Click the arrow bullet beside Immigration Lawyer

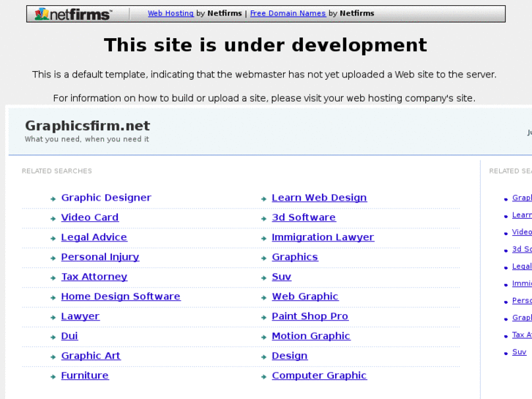pos(263,239)
